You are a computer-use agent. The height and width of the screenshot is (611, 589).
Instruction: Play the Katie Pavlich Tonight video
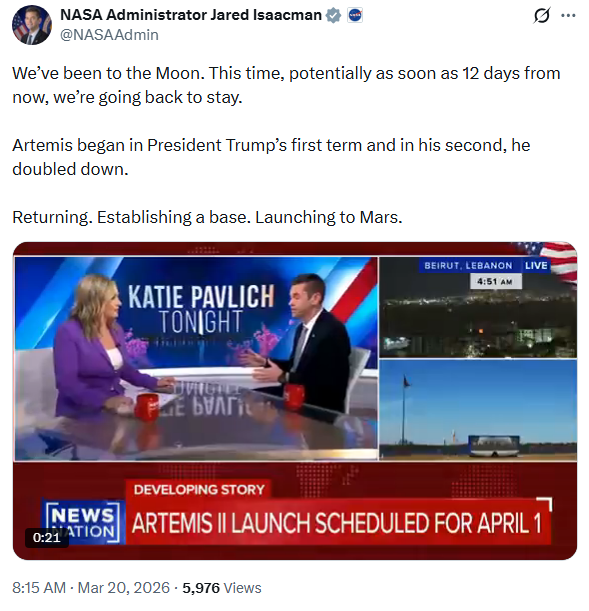[x=295, y=401]
